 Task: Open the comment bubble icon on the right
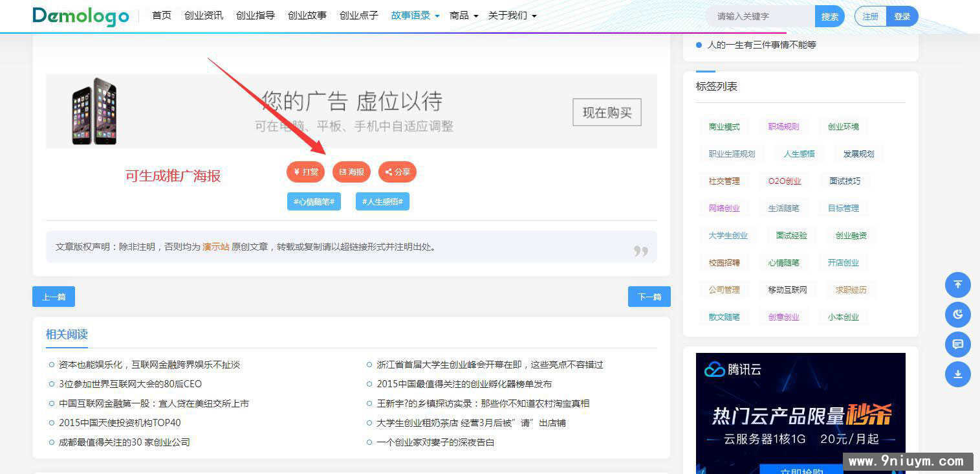pos(958,344)
